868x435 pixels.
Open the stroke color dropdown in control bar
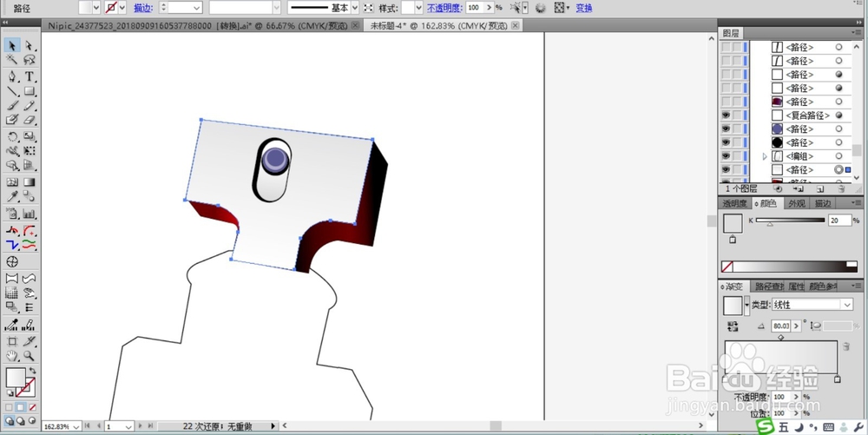(x=122, y=8)
